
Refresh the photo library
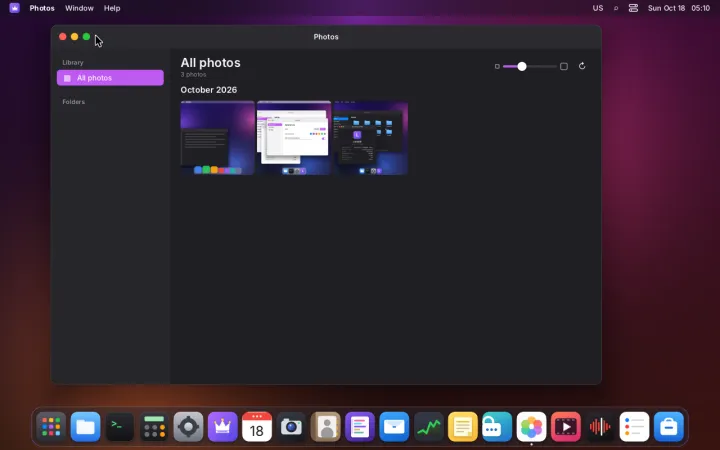click(582, 66)
